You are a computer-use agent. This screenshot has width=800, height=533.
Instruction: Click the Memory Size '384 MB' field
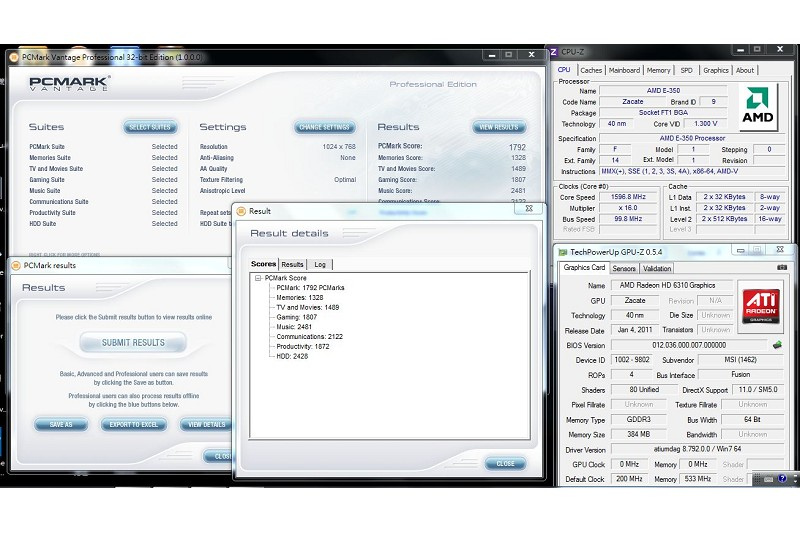[x=639, y=435]
